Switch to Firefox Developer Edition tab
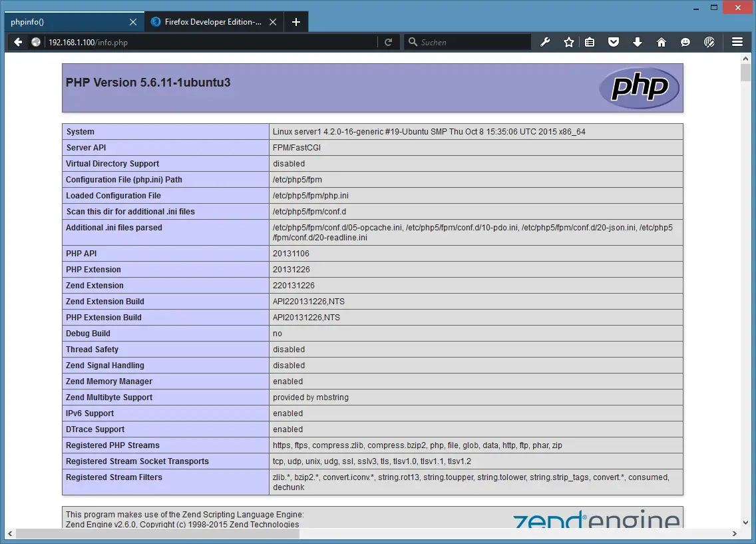756x544 pixels. (214, 22)
